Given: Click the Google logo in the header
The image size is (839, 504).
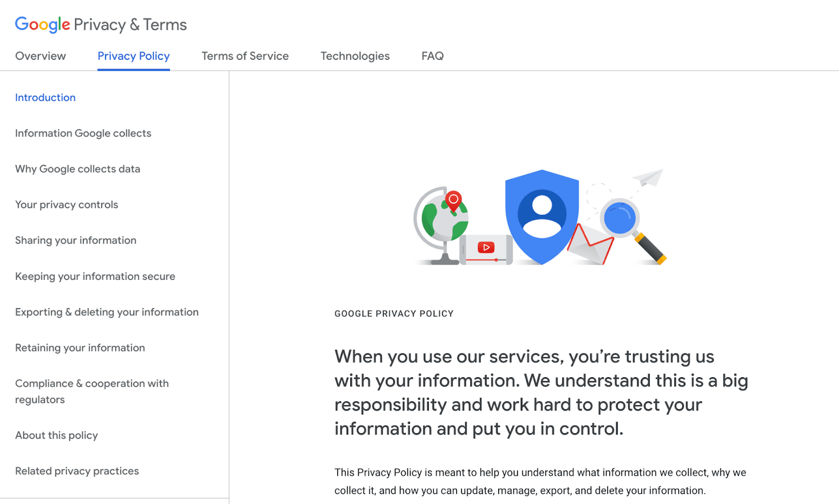Looking at the screenshot, I should tap(42, 25).
